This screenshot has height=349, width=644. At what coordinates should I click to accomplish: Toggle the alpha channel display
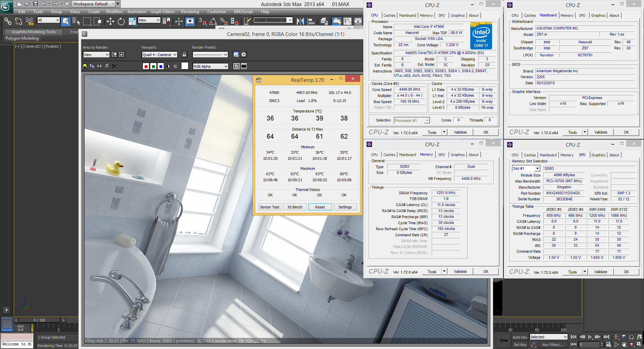pyautogui.click(x=168, y=66)
